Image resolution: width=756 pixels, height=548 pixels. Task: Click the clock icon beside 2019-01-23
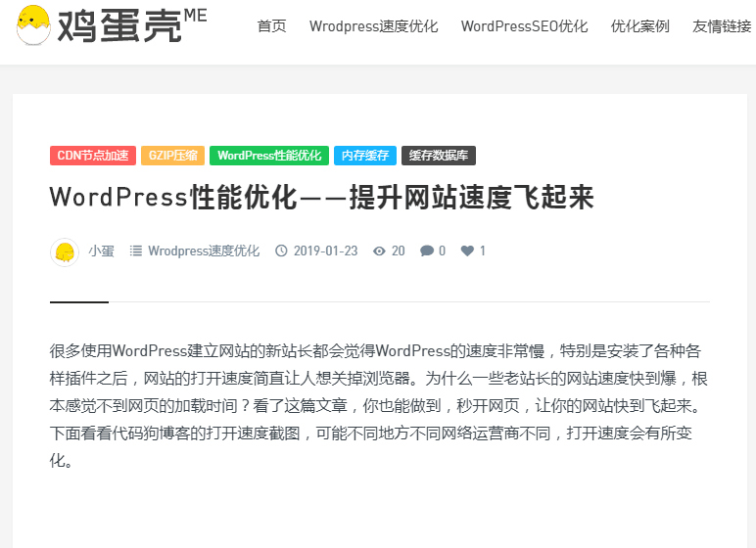[x=281, y=251]
